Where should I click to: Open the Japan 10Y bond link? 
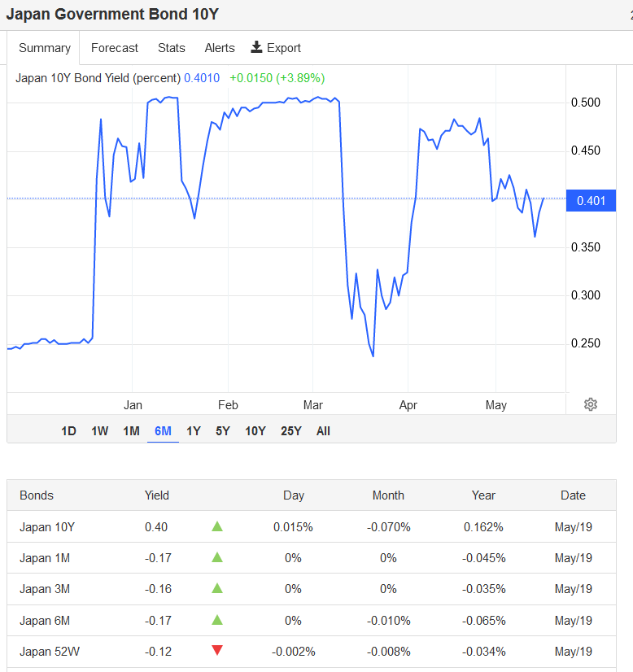tap(47, 526)
